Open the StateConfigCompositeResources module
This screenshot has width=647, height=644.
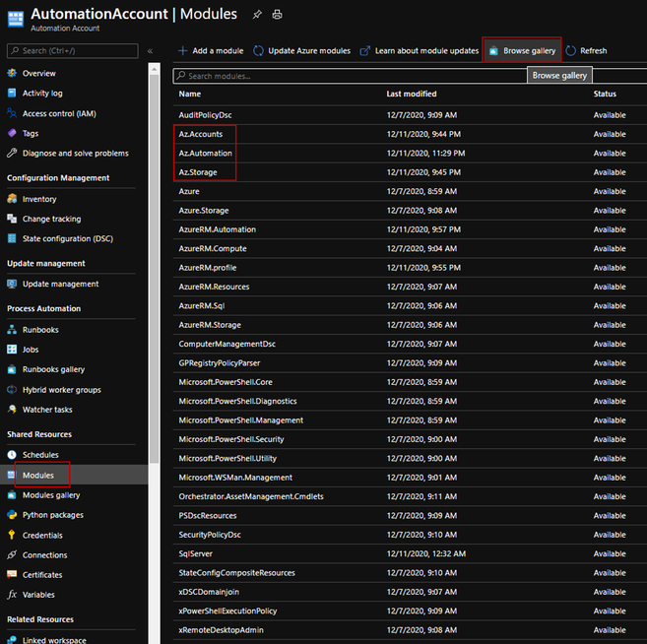point(237,573)
